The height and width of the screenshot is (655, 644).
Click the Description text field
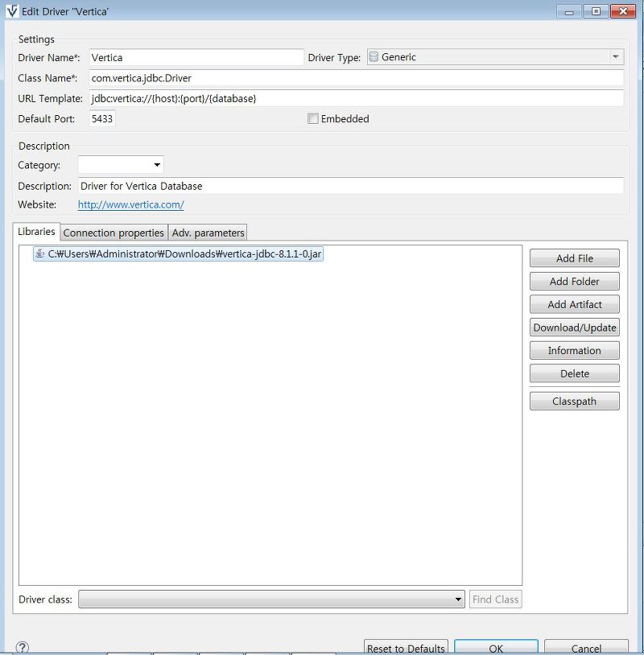[351, 185]
